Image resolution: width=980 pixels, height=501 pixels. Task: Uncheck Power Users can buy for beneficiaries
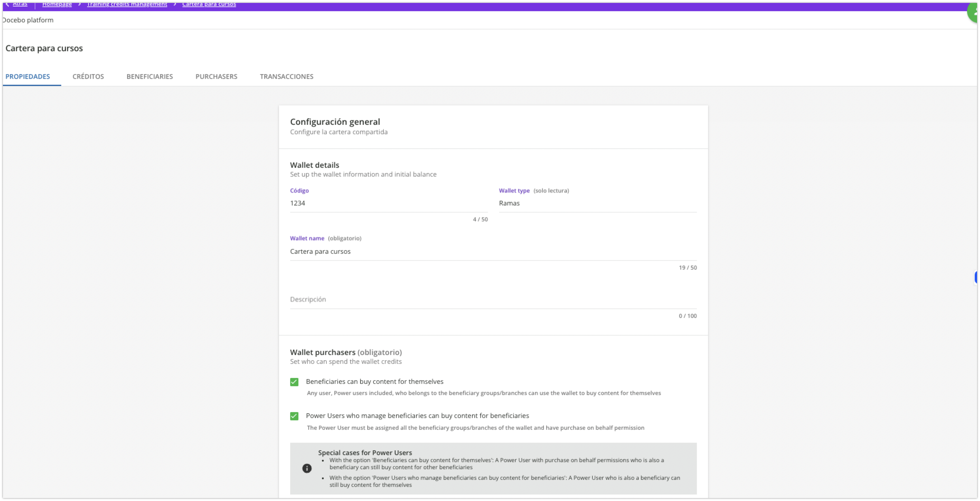click(294, 416)
